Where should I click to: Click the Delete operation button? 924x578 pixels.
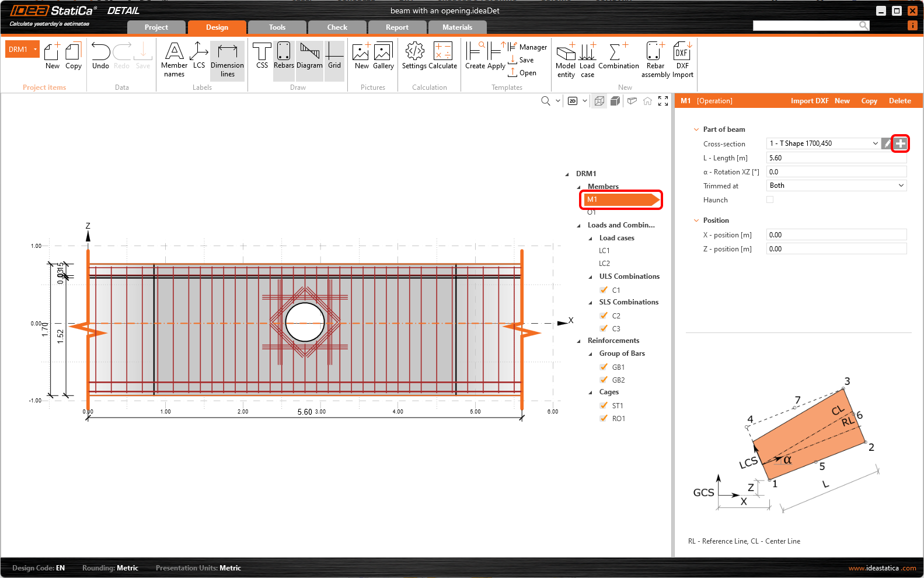pyautogui.click(x=899, y=101)
